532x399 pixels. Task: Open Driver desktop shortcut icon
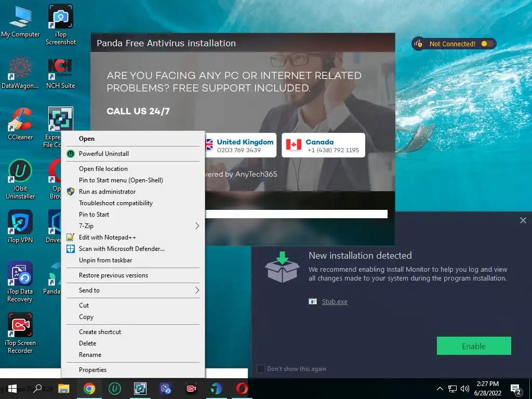pyautogui.click(x=54, y=227)
